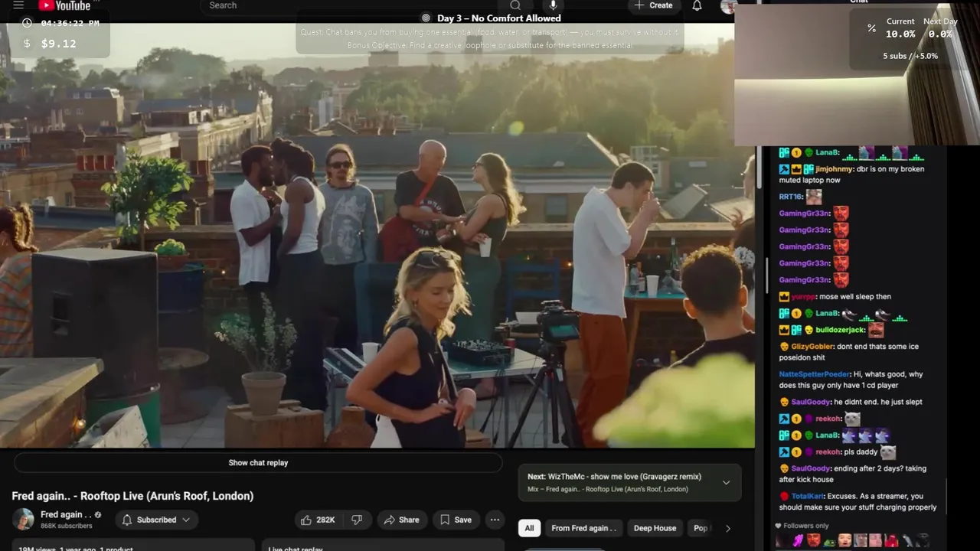Open the Fred again.. channel name link
The image size is (980, 551).
click(66, 514)
